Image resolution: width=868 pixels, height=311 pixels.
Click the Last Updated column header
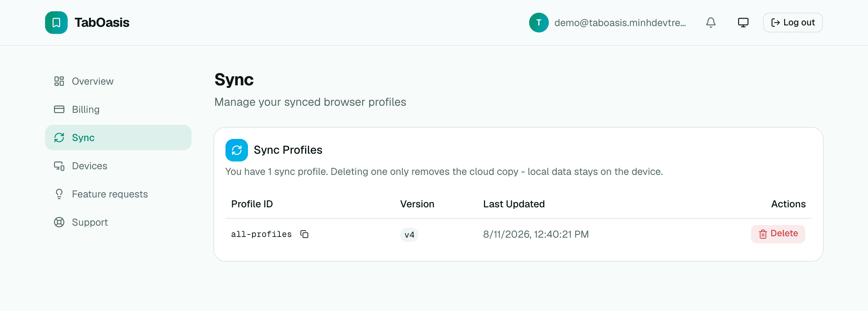pyautogui.click(x=514, y=204)
